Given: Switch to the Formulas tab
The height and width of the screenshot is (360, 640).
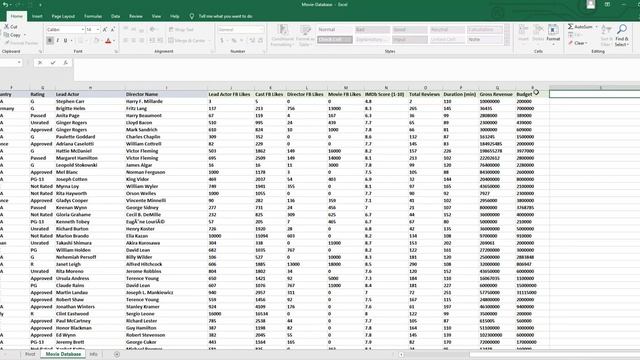Looking at the screenshot, I should click(x=93, y=16).
